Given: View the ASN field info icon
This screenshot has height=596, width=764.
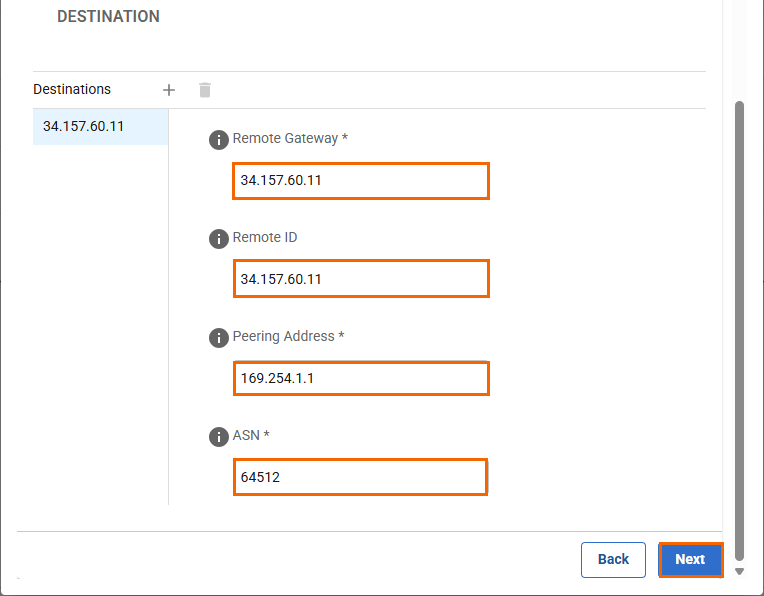Looking at the screenshot, I should click(x=219, y=437).
